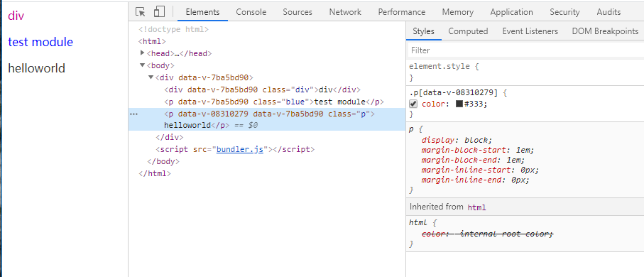644x277 pixels.
Task: Switch to the Console tab
Action: coord(251,12)
